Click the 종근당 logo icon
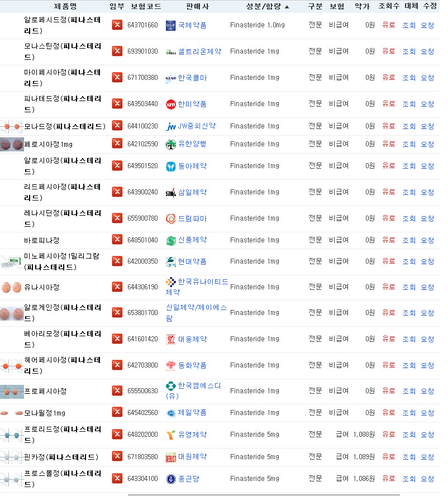 pos(171,479)
